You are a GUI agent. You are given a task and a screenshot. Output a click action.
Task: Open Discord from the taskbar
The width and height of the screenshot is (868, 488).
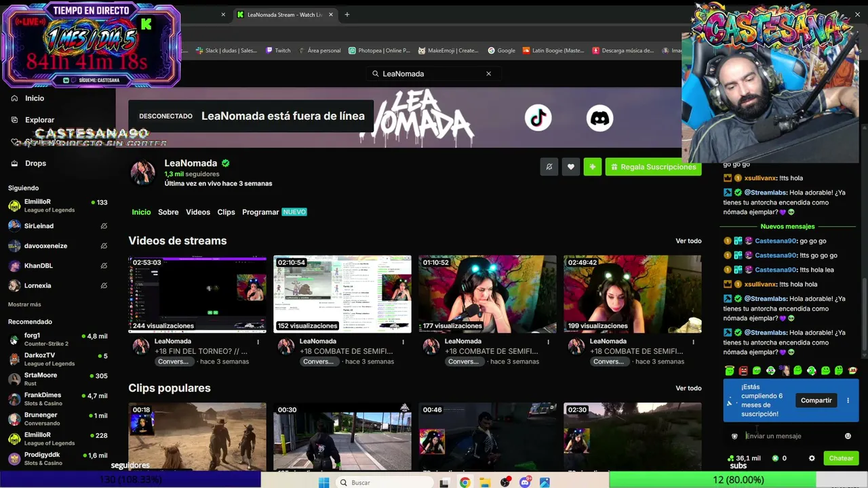point(525,483)
